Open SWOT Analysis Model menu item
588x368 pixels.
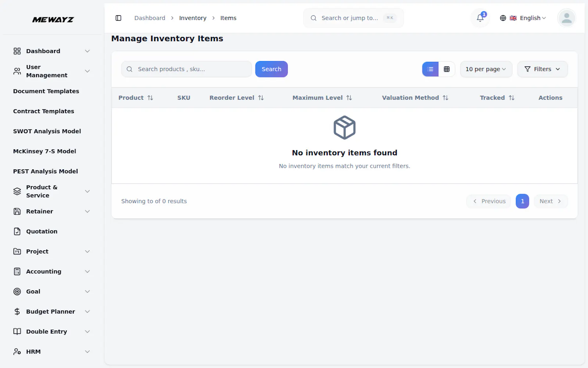tap(47, 131)
